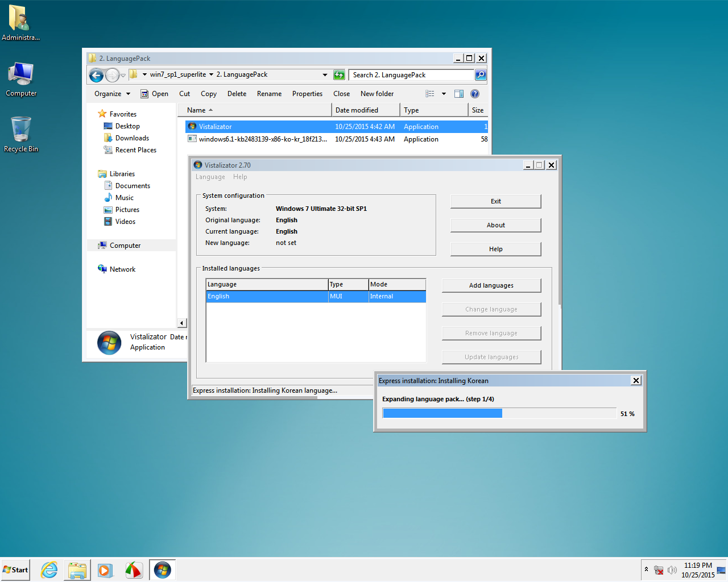
Task: Click Cut in the Explorer toolbar
Action: point(184,94)
